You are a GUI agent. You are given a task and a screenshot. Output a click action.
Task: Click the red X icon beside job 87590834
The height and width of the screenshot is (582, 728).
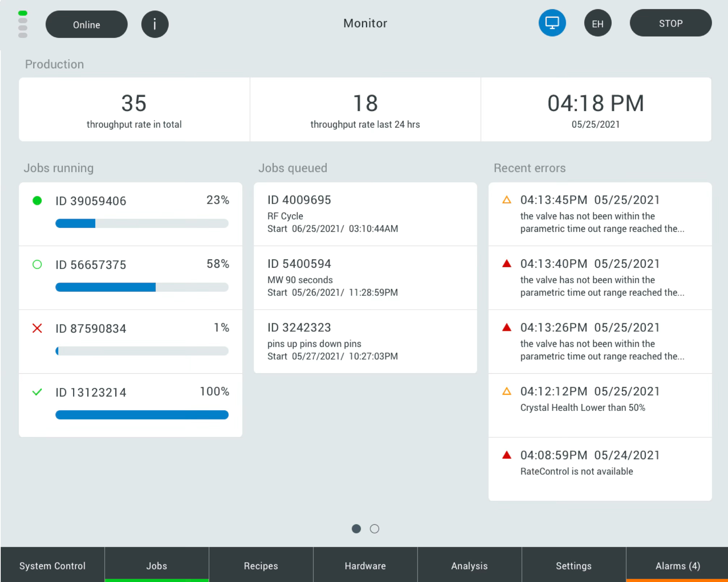[37, 328]
